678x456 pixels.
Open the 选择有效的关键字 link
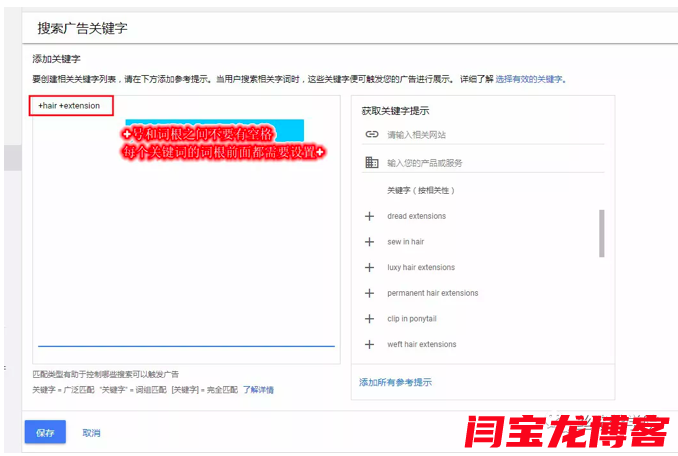[530, 78]
